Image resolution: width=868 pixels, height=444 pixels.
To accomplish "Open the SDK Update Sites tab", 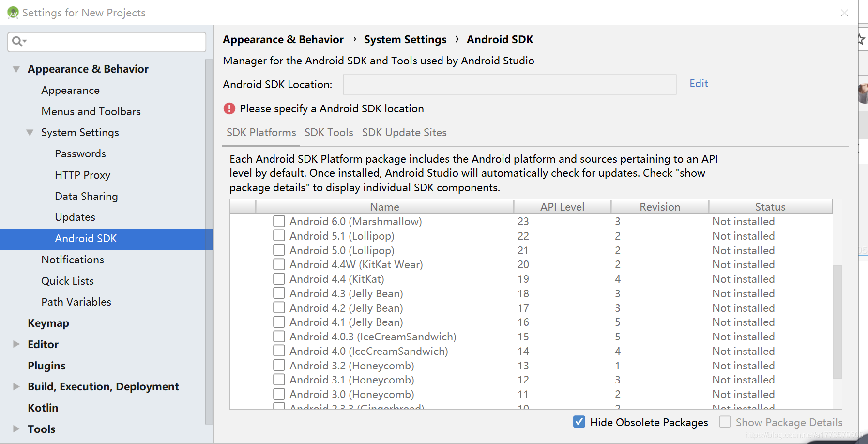I will [404, 133].
